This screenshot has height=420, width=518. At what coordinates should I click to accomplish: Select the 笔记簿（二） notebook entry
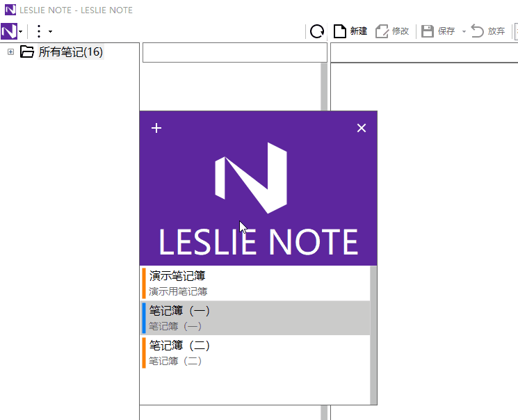point(255,353)
